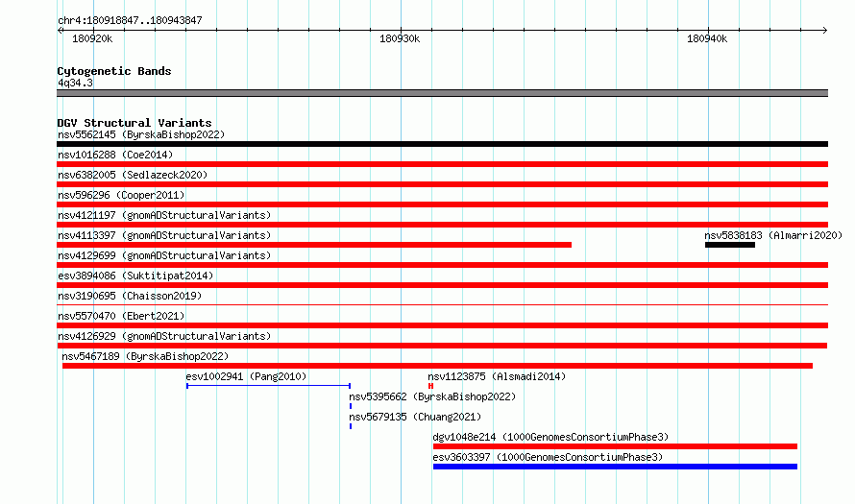The width and height of the screenshot is (855, 504).
Task: Select the thin red nsv3190695 line
Action: [442, 304]
